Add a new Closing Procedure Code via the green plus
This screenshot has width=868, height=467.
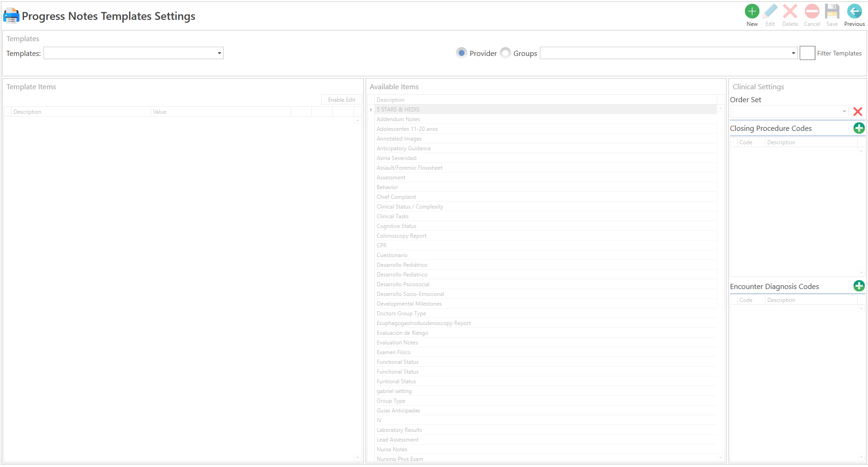pos(859,128)
